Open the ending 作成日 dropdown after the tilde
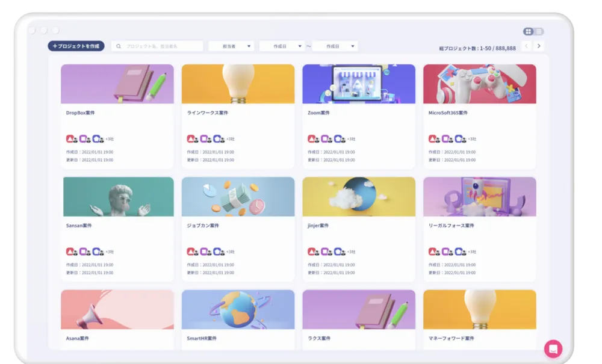This screenshot has width=602, height=364. [x=335, y=46]
